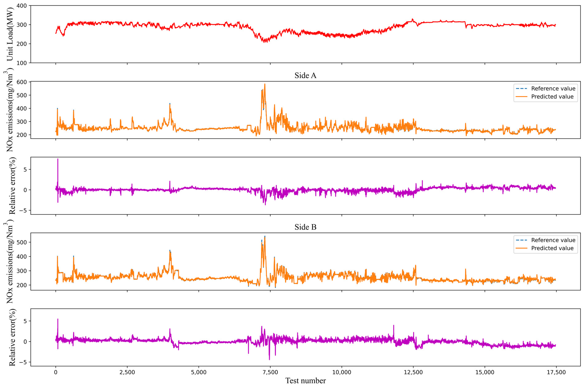588x388 pixels.
Task: Click the 10,000 x-axis tick label
Action: [342, 372]
